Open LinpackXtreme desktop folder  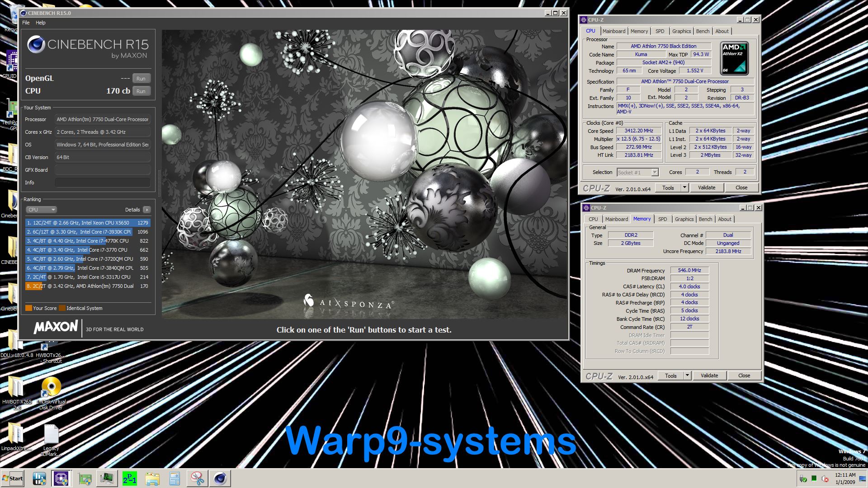[16, 437]
